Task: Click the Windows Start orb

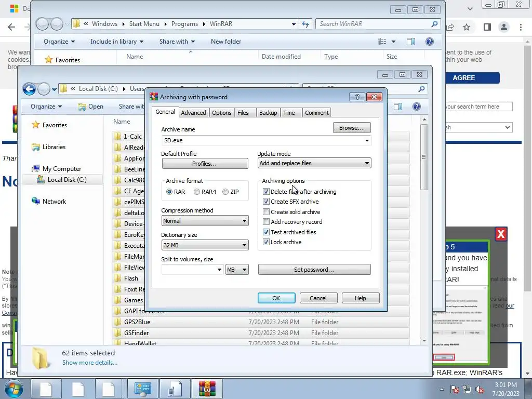Action: point(14,389)
